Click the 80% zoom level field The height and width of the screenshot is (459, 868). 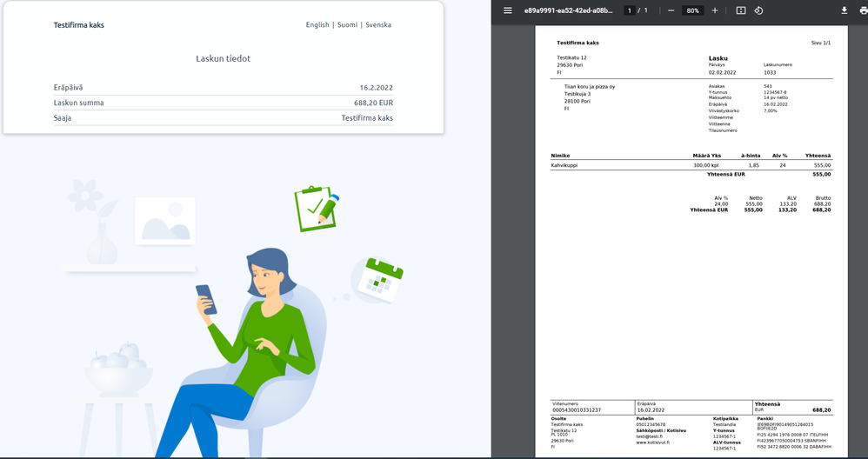click(692, 10)
